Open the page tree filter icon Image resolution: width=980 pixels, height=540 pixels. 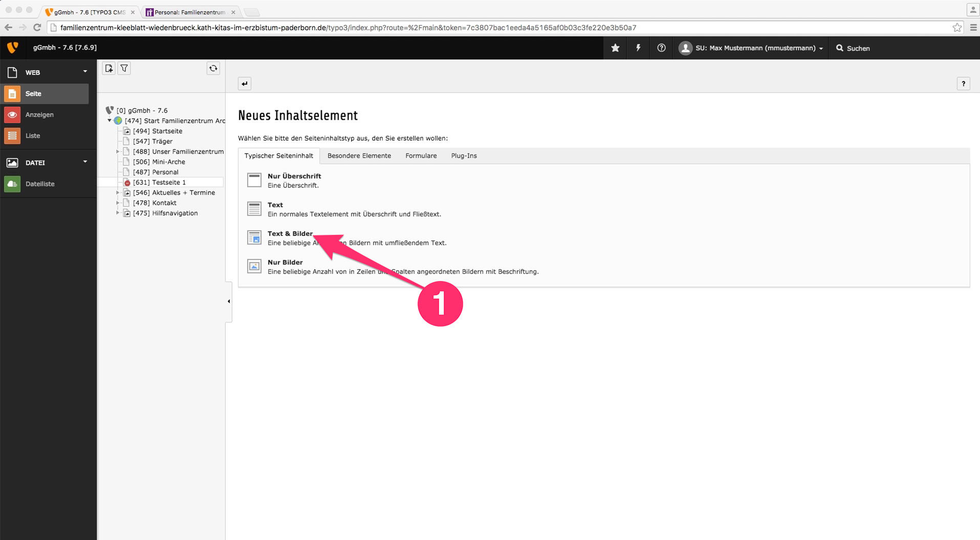pyautogui.click(x=124, y=69)
